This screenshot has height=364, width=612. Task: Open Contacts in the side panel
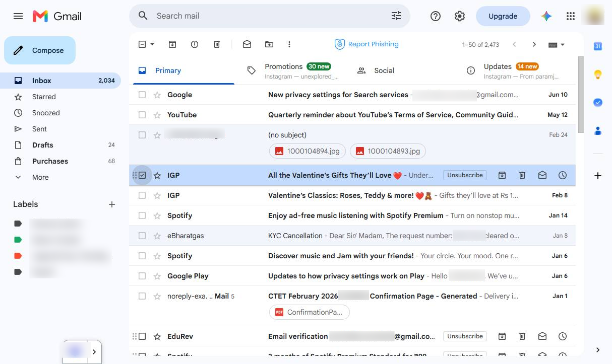(x=598, y=131)
